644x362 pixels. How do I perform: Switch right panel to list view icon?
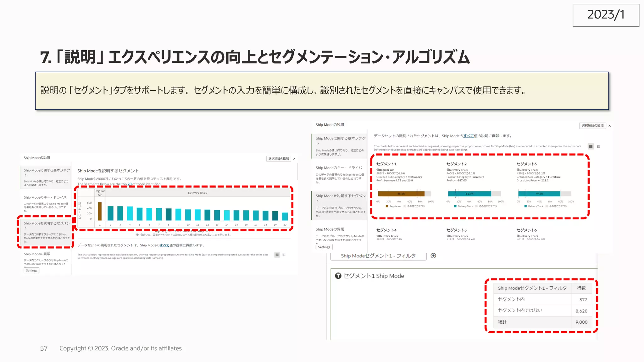tap(598, 146)
